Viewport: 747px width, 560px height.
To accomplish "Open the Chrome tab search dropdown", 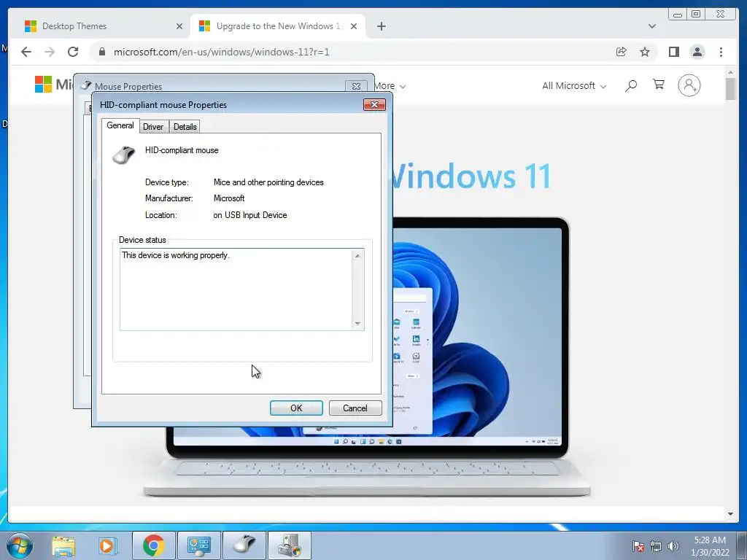I will (x=651, y=26).
